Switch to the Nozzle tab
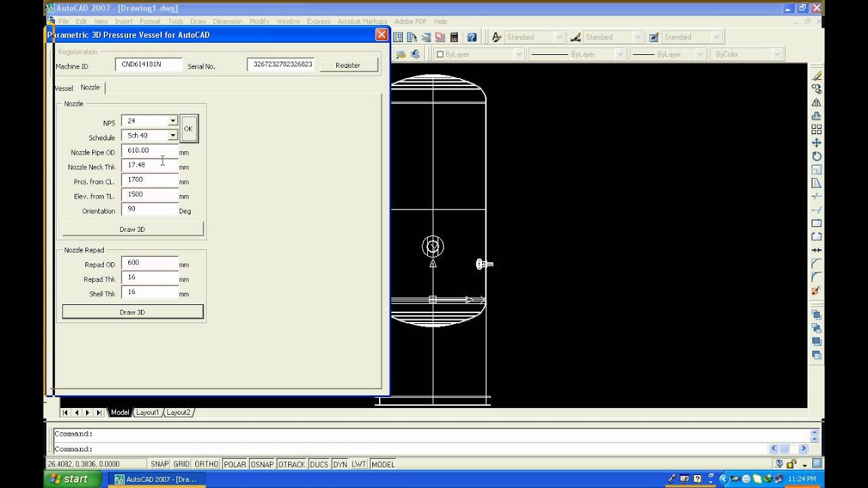The image size is (868, 488). pos(90,87)
